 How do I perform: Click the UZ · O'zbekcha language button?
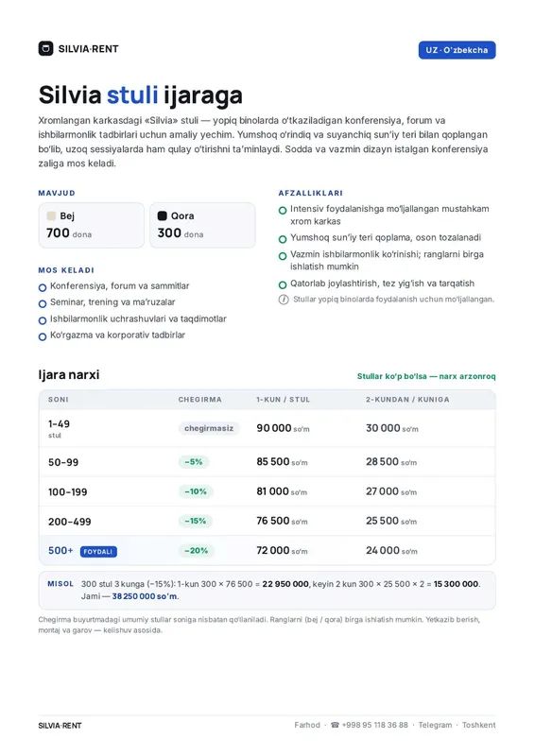pos(457,50)
